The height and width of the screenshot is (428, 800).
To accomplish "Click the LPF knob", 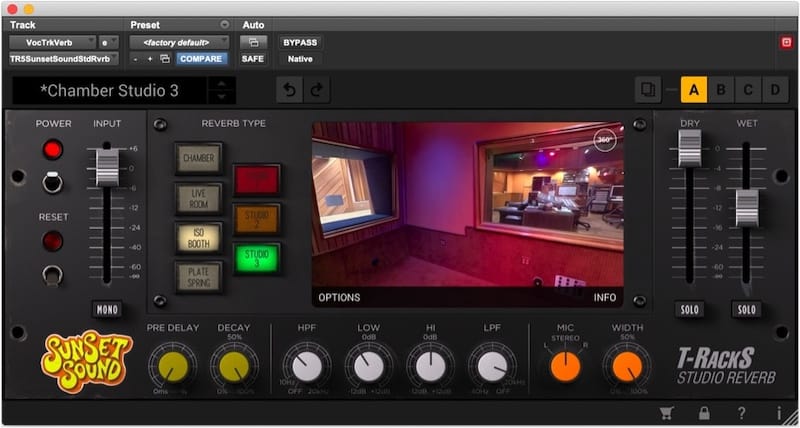I will tap(493, 366).
